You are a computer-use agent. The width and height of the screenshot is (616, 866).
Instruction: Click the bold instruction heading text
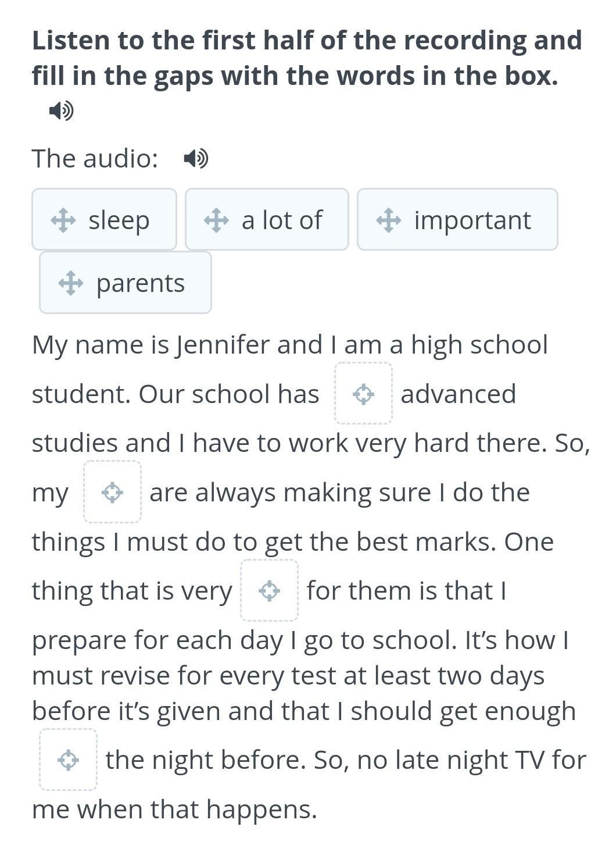tap(307, 58)
